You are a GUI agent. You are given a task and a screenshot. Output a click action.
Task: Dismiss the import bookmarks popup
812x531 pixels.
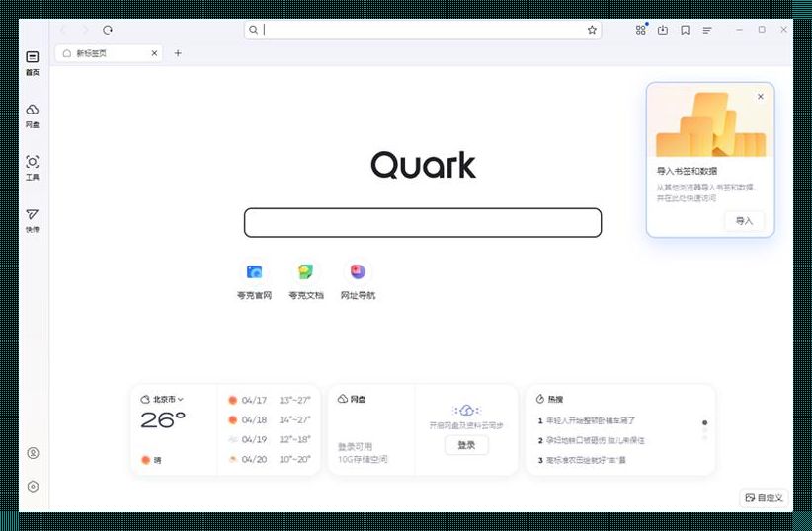click(761, 97)
